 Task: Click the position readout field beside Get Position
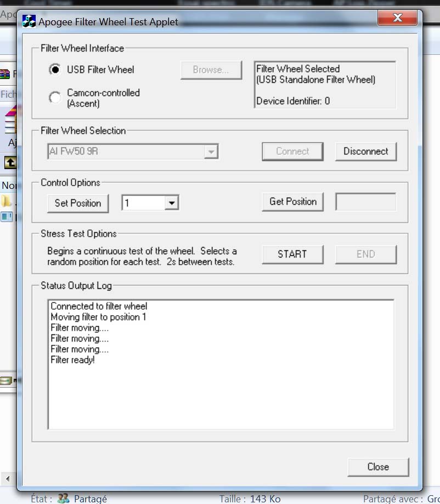pyautogui.click(x=365, y=202)
